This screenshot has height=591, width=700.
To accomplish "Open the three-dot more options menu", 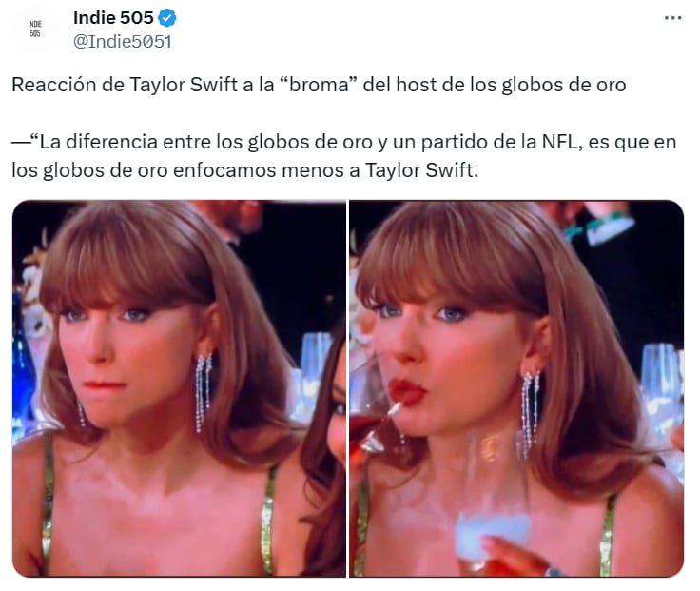I will (672, 18).
